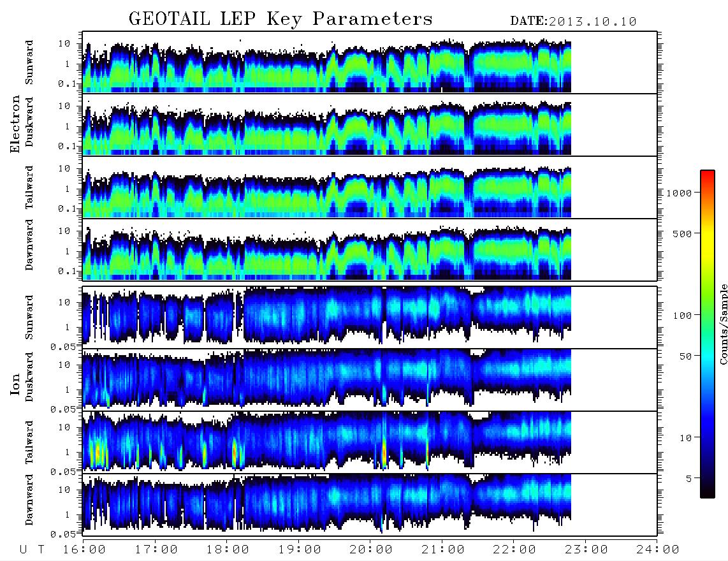The width and height of the screenshot is (728, 561).
Task: Click the Ion "Duskward" panel label
Action: click(x=29, y=377)
